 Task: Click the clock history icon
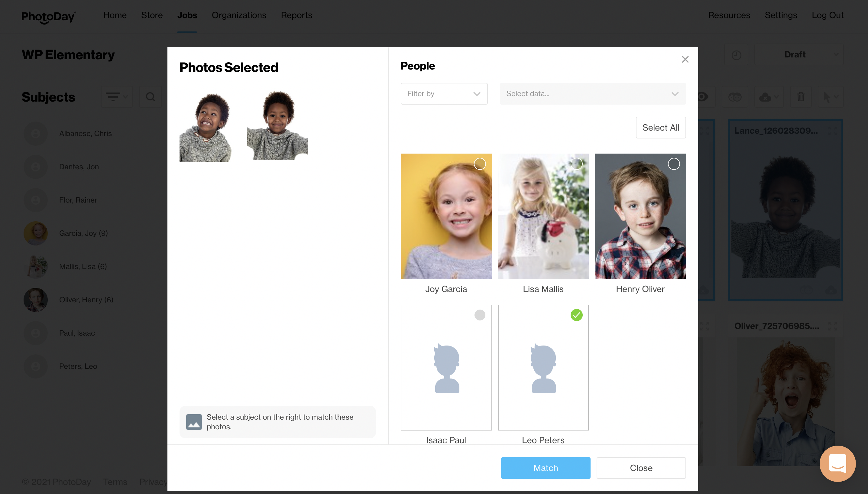pos(736,55)
